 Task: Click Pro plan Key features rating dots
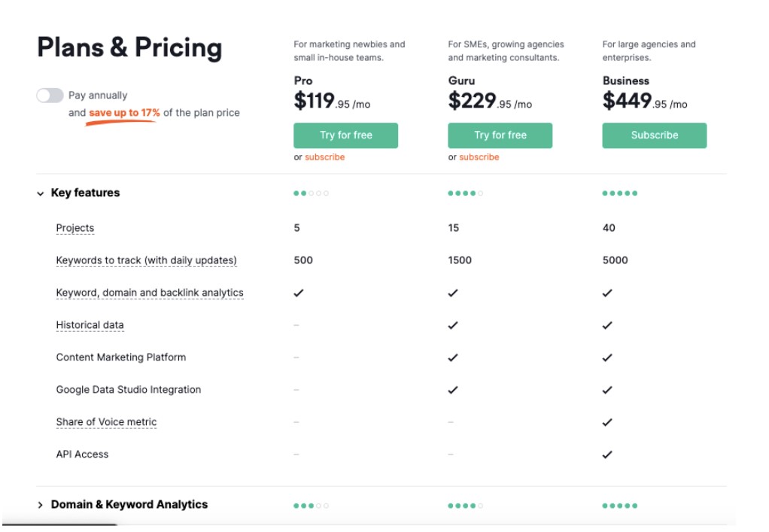(x=311, y=193)
